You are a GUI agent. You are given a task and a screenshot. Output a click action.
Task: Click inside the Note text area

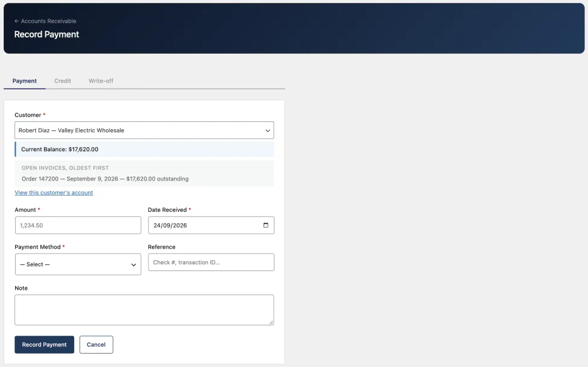(144, 310)
